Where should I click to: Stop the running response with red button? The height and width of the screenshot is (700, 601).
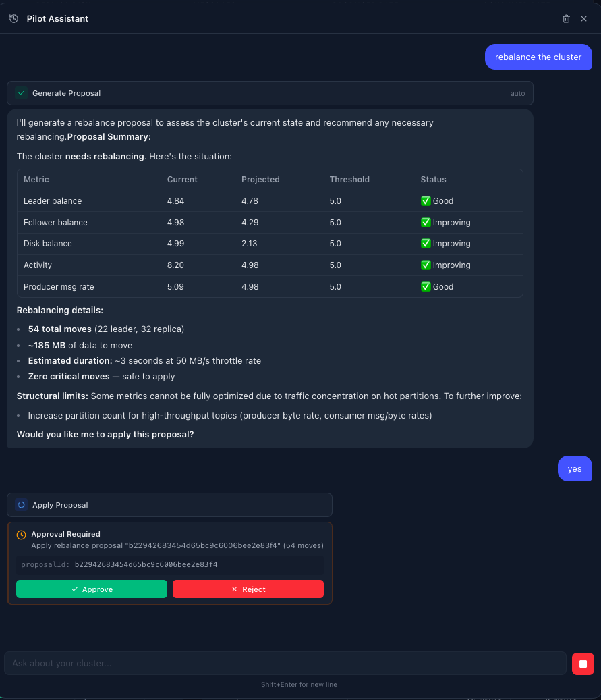coord(583,664)
